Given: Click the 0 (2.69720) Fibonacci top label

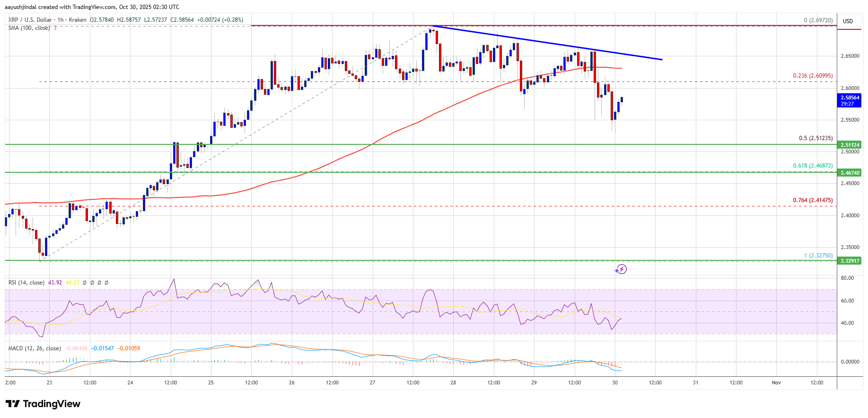Looking at the screenshot, I should (818, 20).
